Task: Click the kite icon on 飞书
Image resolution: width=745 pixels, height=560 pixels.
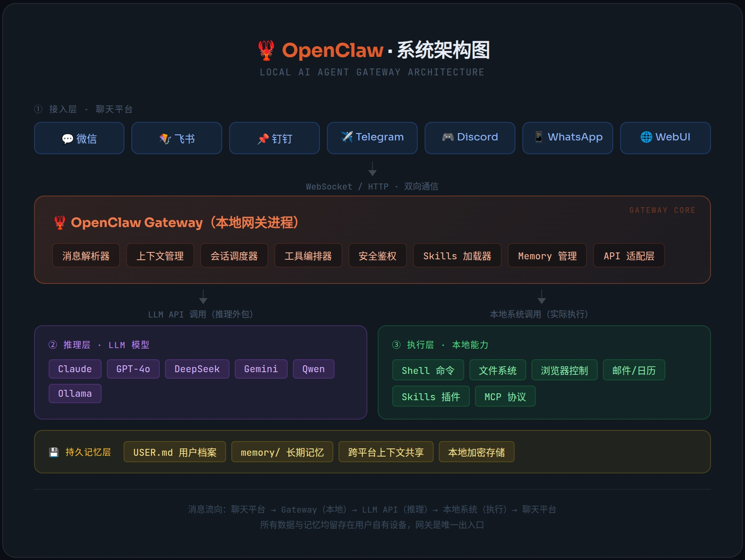Action: (165, 139)
